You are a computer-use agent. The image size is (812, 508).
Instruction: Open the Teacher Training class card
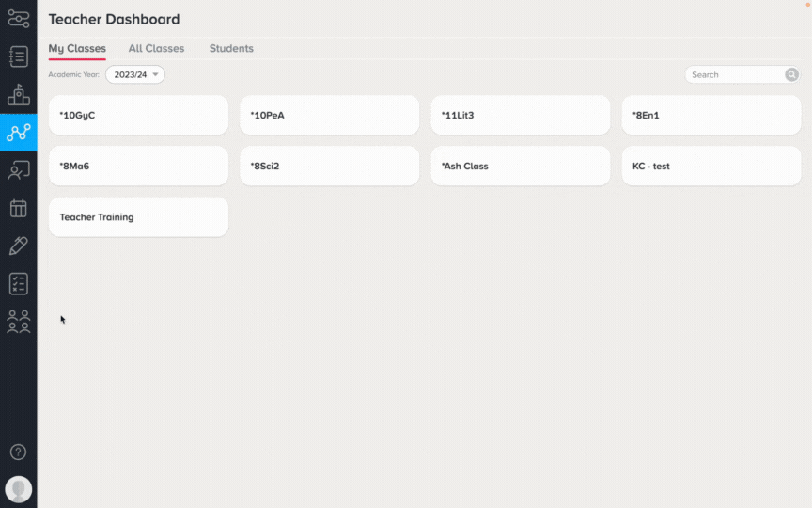138,216
